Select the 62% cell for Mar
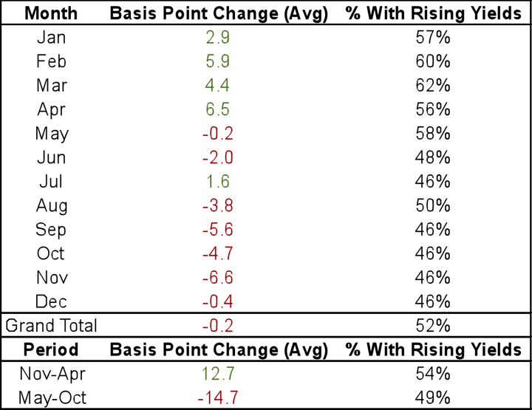Image resolution: width=532 pixels, height=410 pixels. tap(433, 86)
